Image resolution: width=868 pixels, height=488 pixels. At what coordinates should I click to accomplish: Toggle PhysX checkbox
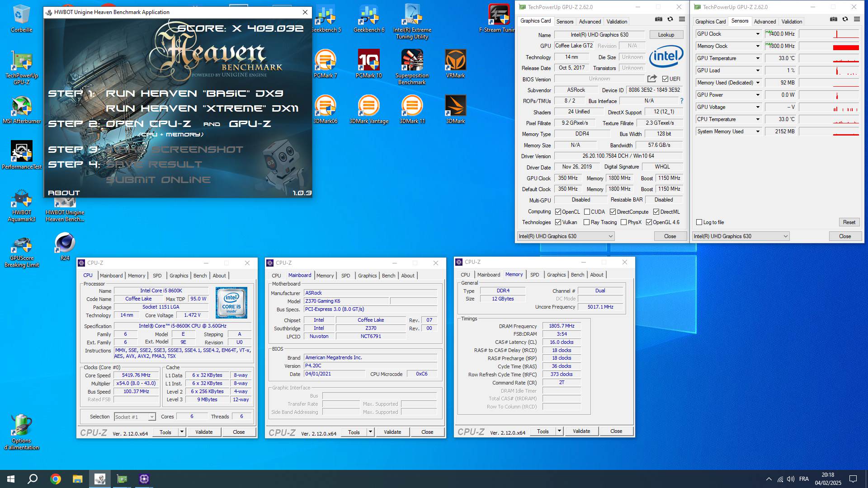point(623,222)
